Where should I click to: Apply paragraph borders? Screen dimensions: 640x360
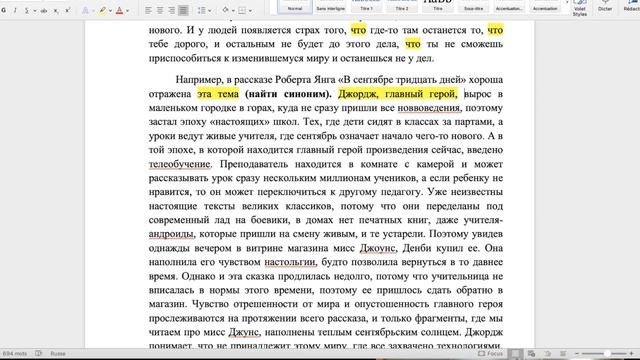(242, 11)
